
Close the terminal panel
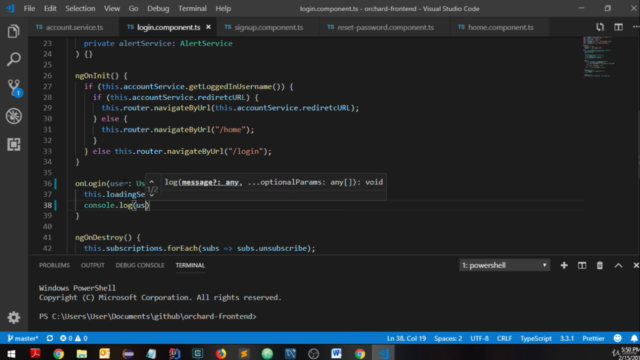636,265
